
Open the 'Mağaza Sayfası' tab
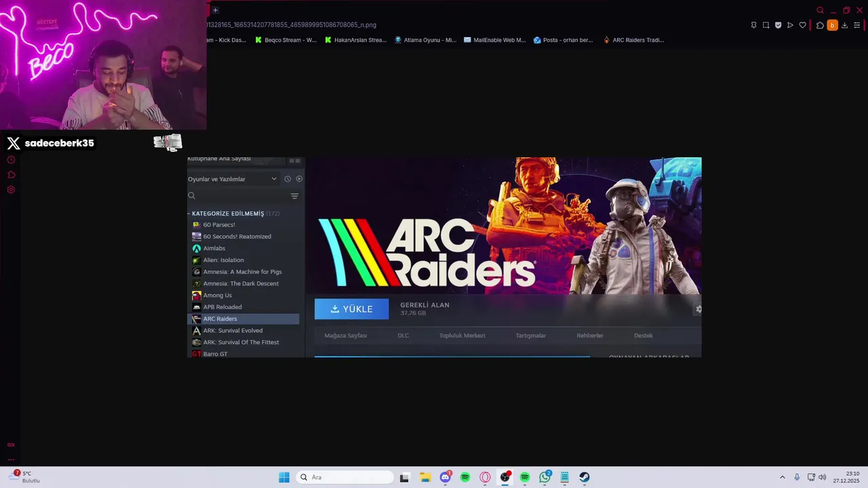tap(346, 335)
